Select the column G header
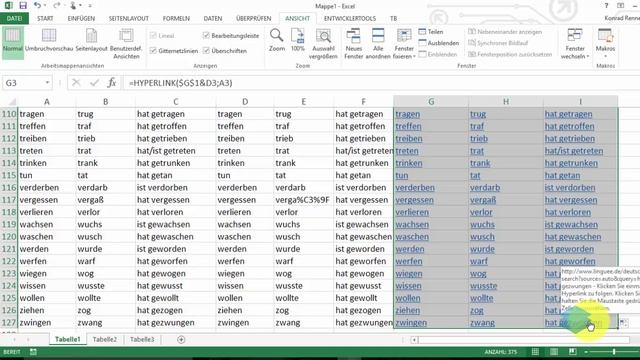The height and width of the screenshot is (360, 640). pos(431,102)
